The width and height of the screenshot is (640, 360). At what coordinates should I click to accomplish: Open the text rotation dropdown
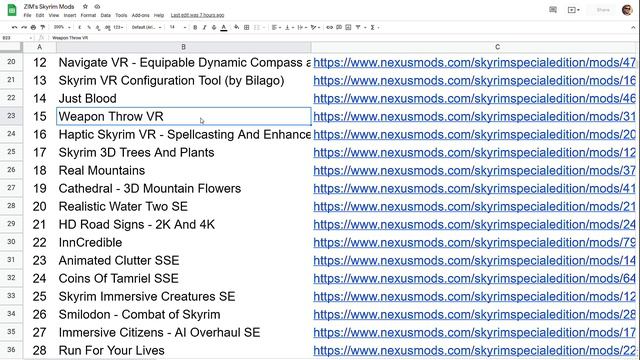point(315,27)
